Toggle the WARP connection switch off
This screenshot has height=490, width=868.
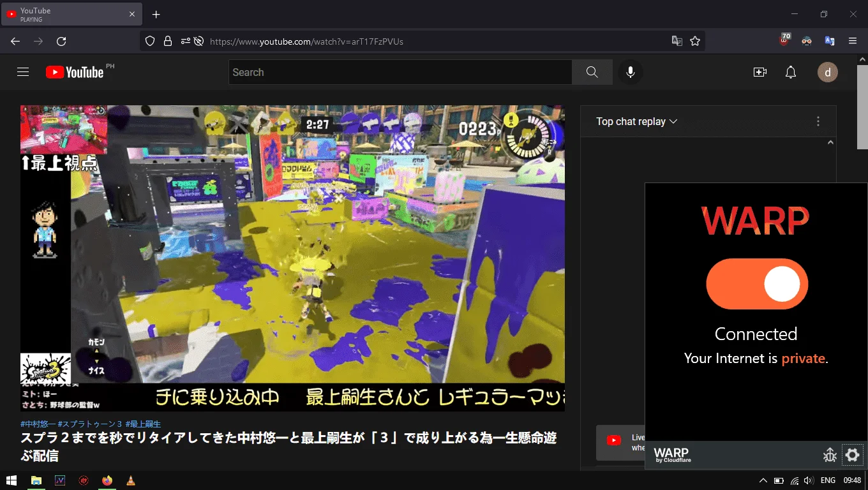point(757,284)
